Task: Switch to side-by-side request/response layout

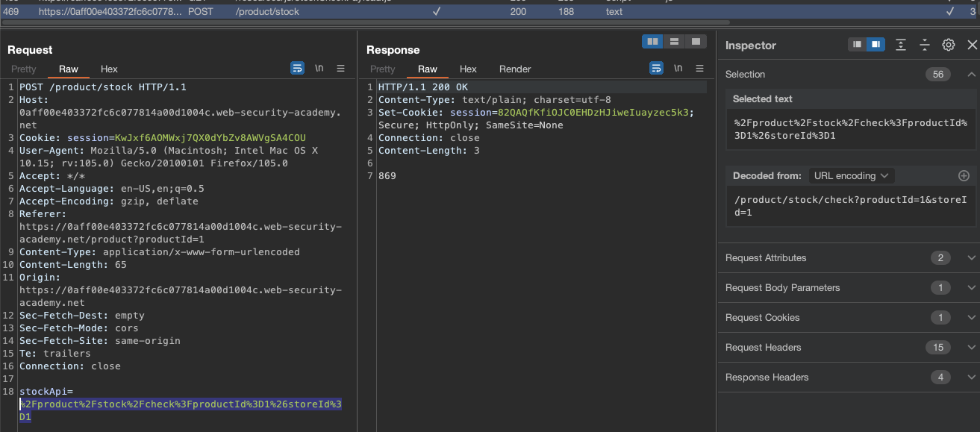Action: click(x=653, y=42)
